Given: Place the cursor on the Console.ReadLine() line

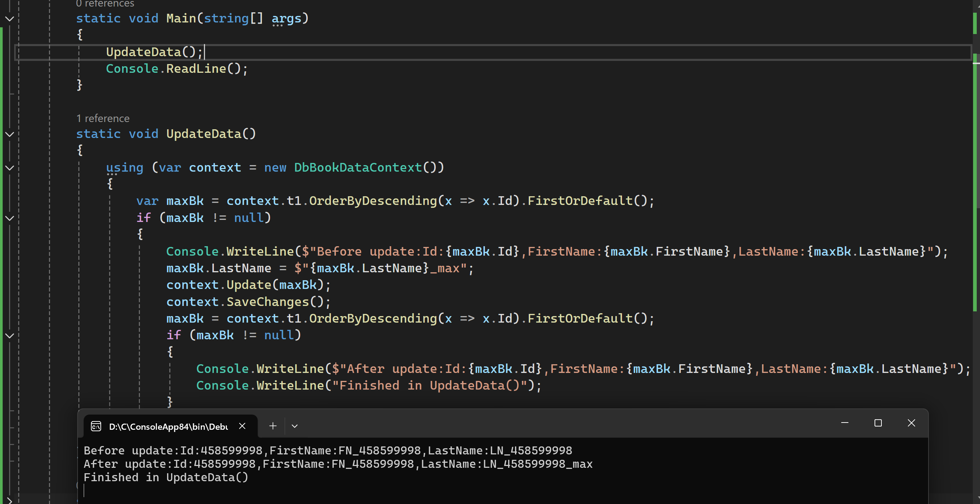Looking at the screenshot, I should pos(177,69).
